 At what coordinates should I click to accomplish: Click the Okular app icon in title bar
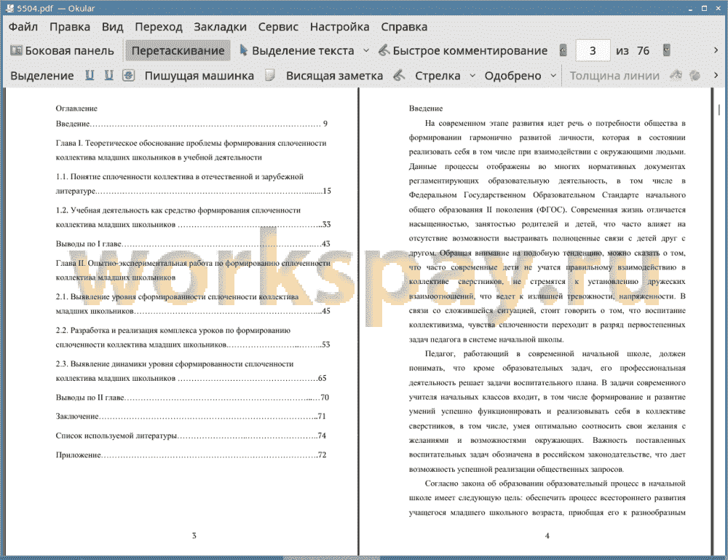pos(9,8)
